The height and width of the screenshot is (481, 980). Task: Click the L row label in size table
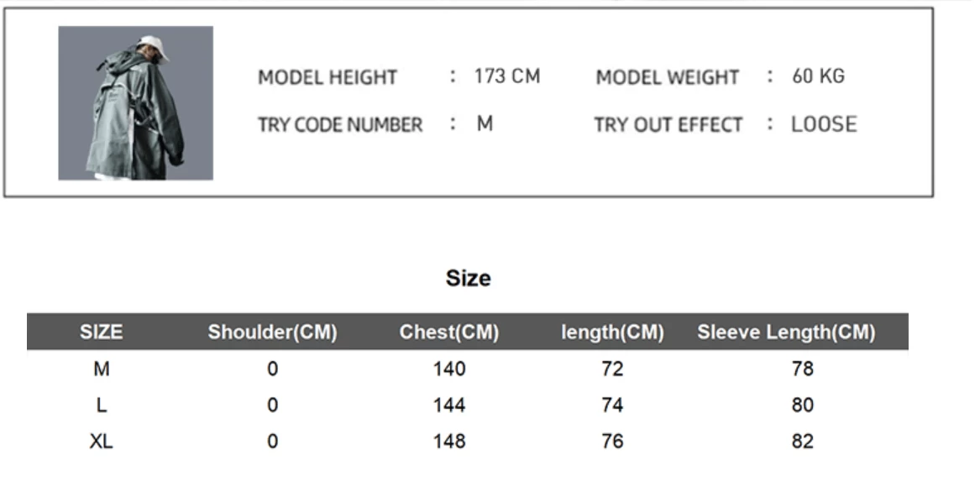[x=101, y=405]
